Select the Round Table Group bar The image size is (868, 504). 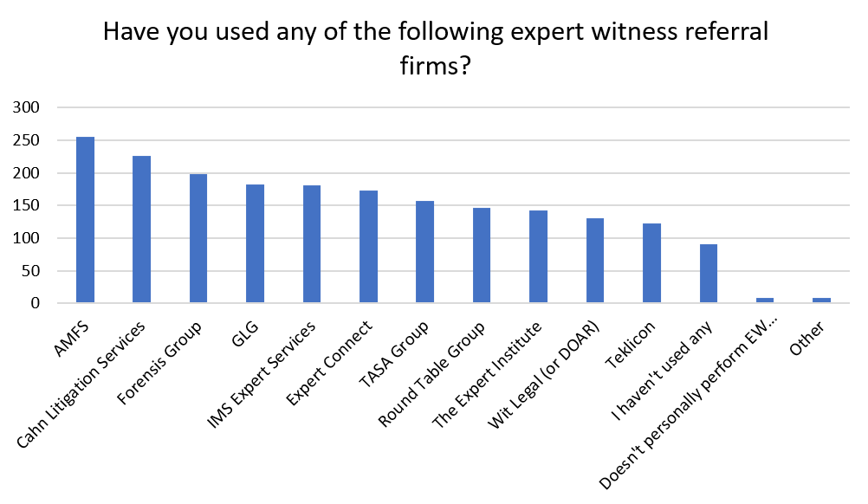[x=482, y=255]
